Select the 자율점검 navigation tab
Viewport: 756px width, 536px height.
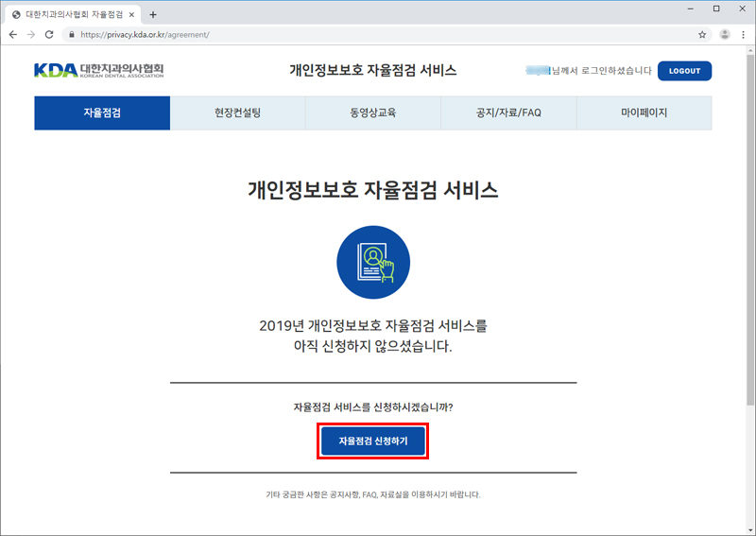(102, 112)
